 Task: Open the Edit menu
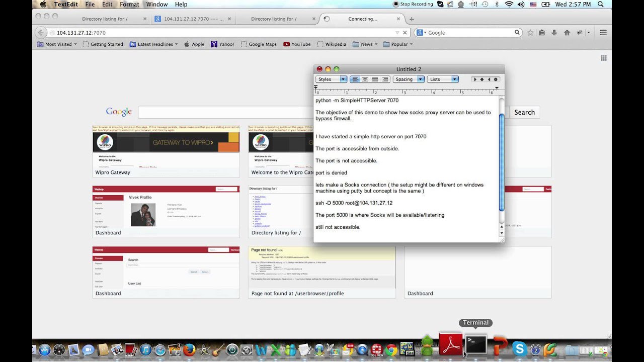(x=107, y=4)
